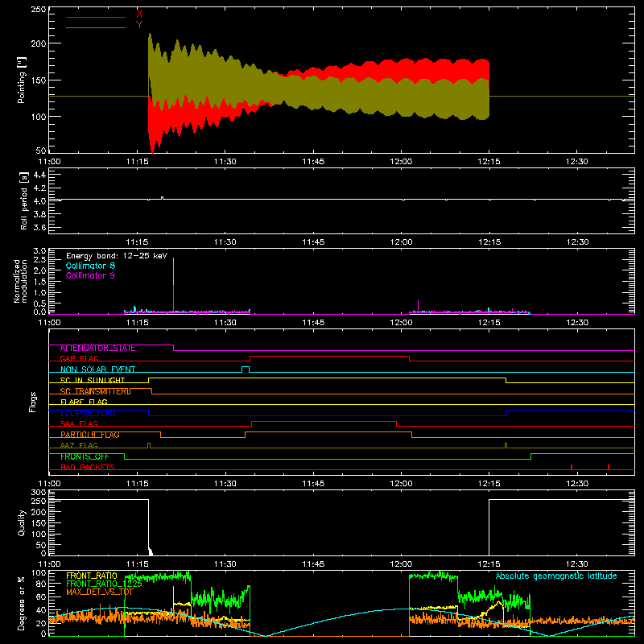Image resolution: width=644 pixels, height=644 pixels.
Task: Click the Quality rise edge at 12:15
Action: click(x=489, y=527)
